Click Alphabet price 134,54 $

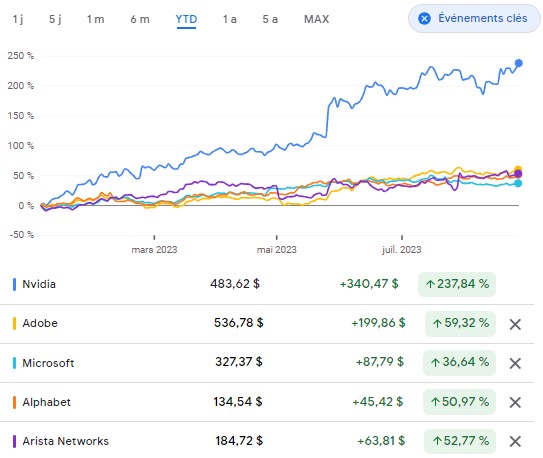238,402
